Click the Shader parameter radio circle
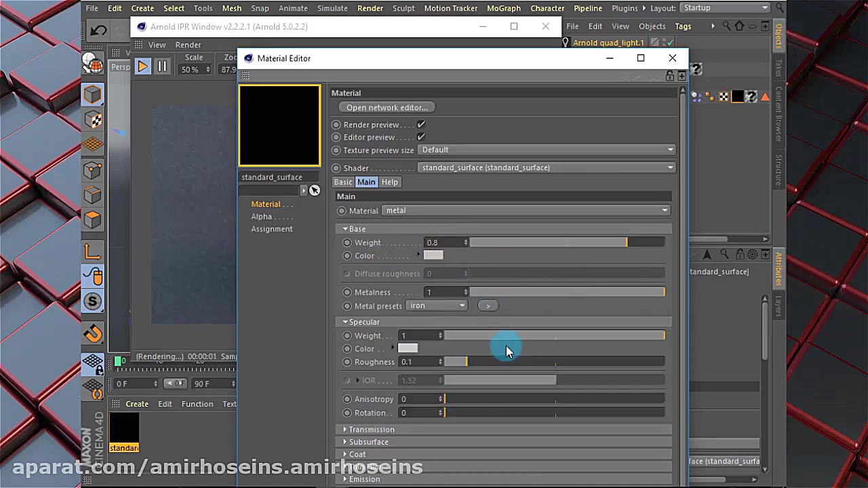This screenshot has height=488, width=868. (336, 168)
